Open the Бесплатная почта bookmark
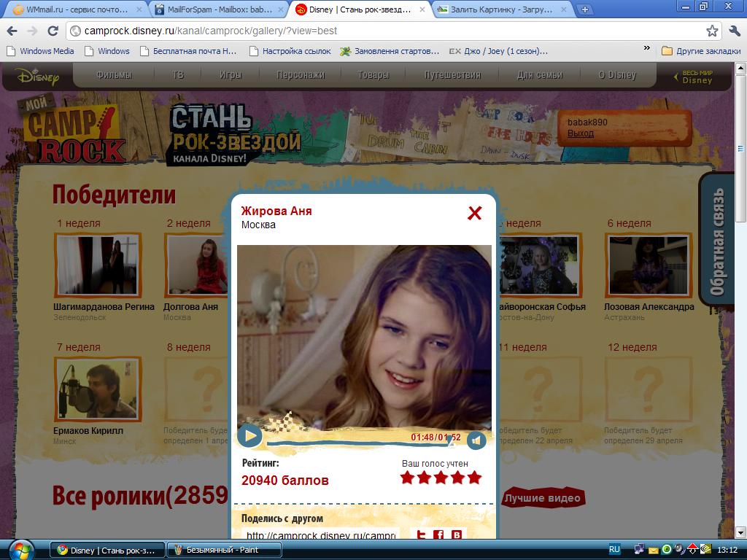Screen dimensions: 747x560 [x=188, y=51]
